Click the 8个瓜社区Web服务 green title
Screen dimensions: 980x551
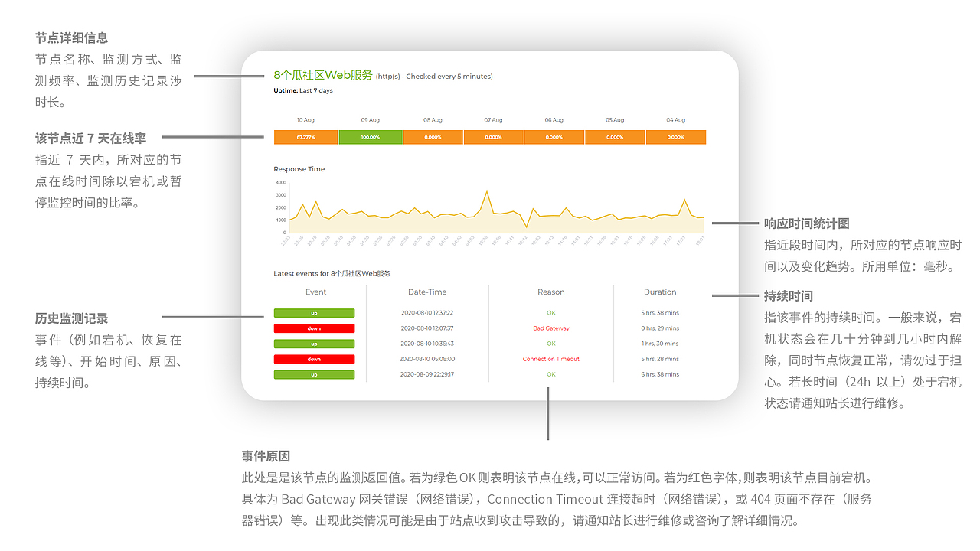[323, 75]
